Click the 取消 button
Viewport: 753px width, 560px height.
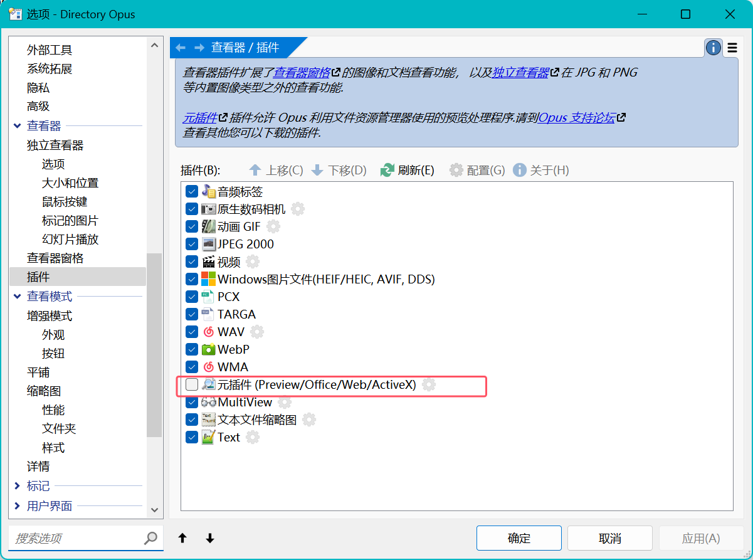[x=610, y=538]
